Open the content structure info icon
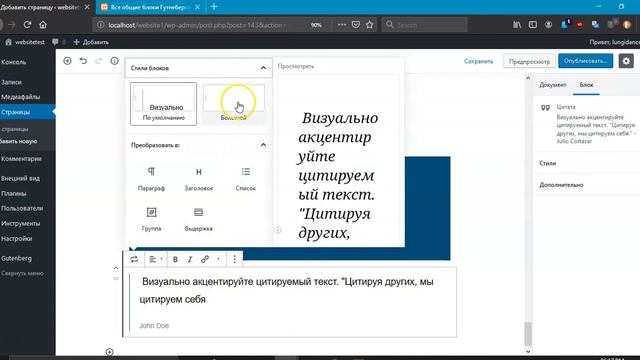 click(114, 61)
